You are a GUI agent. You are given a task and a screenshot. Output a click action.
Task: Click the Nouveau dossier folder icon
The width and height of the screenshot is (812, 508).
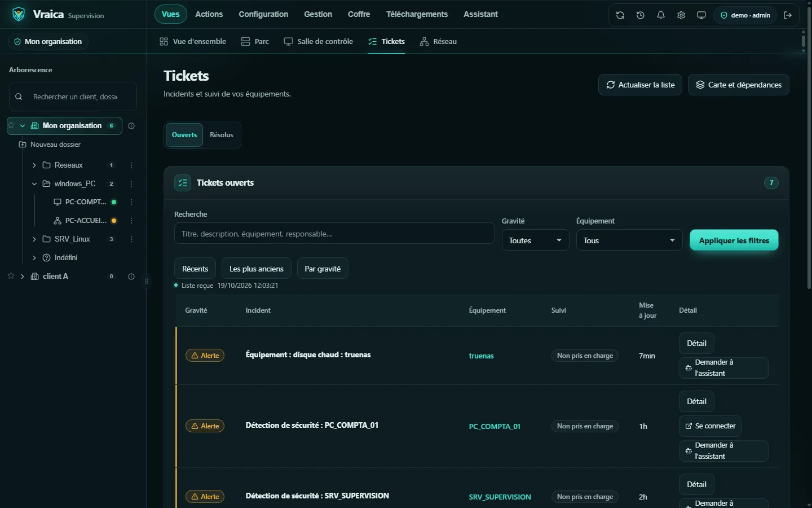[x=23, y=144]
